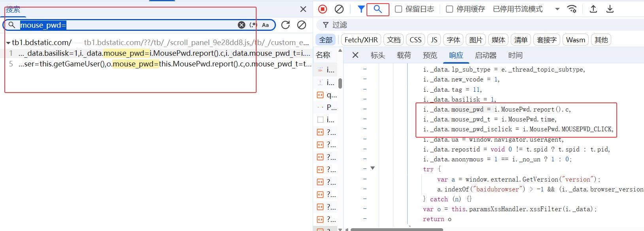The height and width of the screenshot is (231, 644).
Task: Click the request list vertical scrollbar
Action: 340,83
